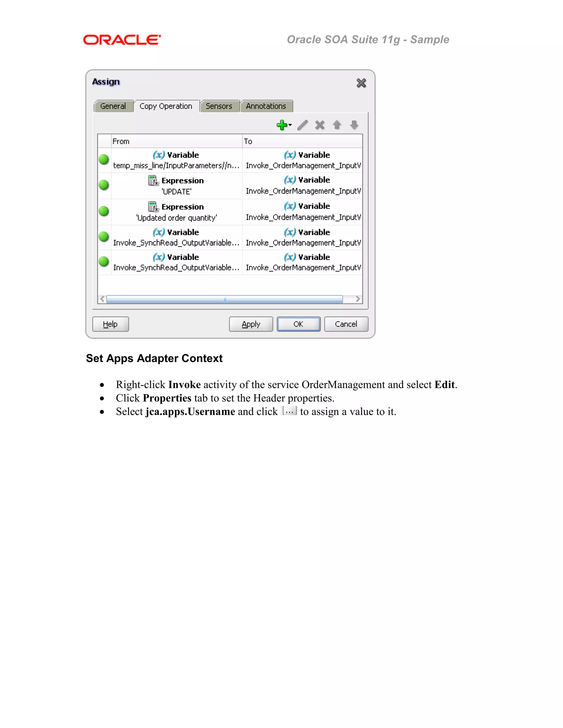Image resolution: width=563 pixels, height=728 pixels.
Task: Click green status dot of 'UPDATE' row
Action: (104, 185)
